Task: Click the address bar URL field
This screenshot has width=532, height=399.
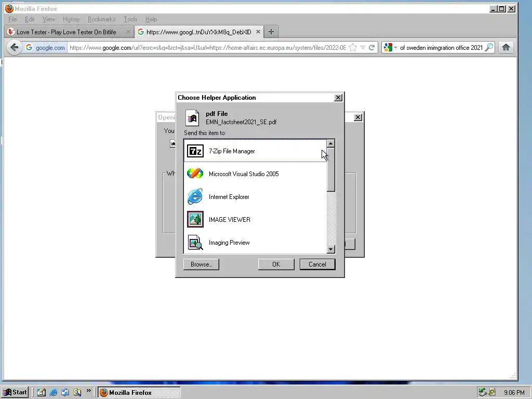Action: 207,47
